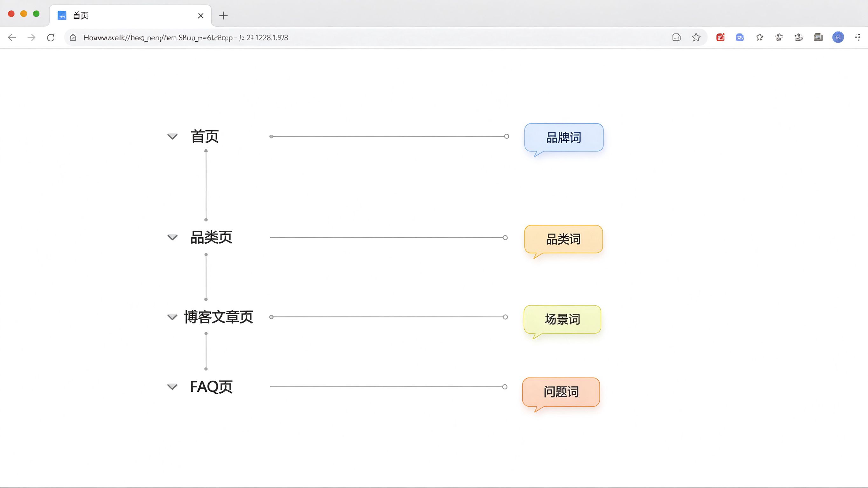Image resolution: width=868 pixels, height=488 pixels.
Task: Go forward to the next page
Action: pos(31,37)
